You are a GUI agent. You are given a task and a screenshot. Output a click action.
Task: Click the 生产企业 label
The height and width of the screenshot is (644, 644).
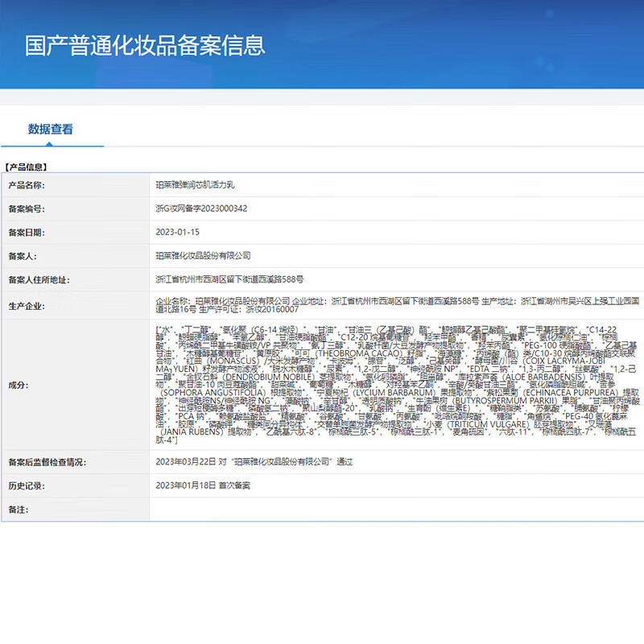(27, 306)
